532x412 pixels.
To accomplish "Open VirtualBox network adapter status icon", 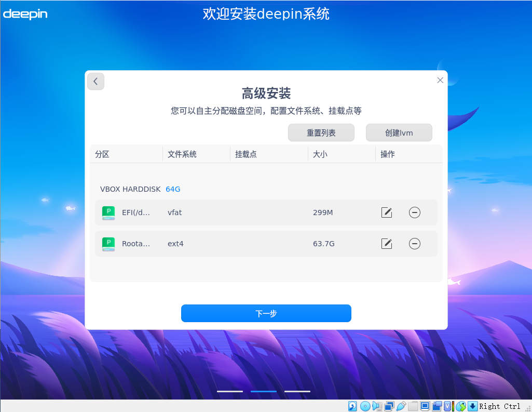I will tap(389, 406).
